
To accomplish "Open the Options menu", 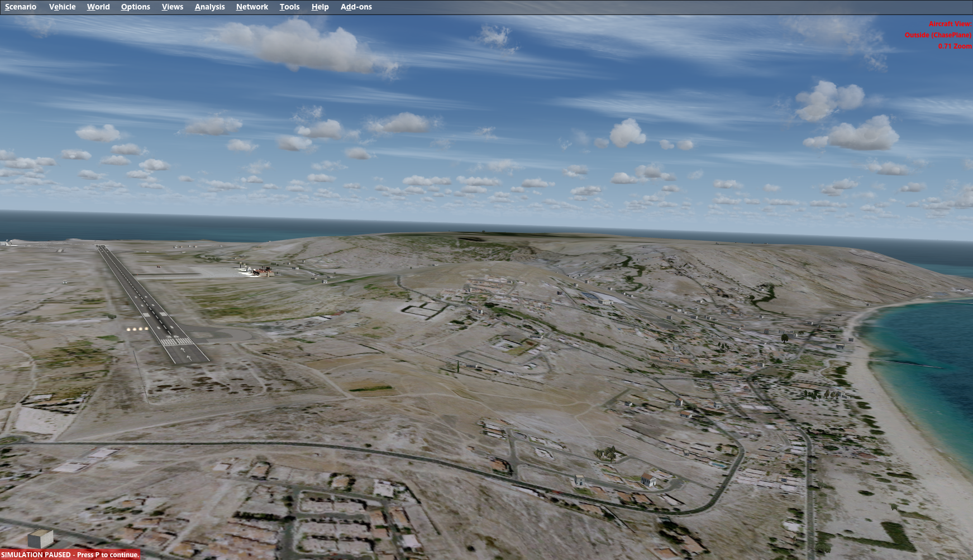I will 136,7.
